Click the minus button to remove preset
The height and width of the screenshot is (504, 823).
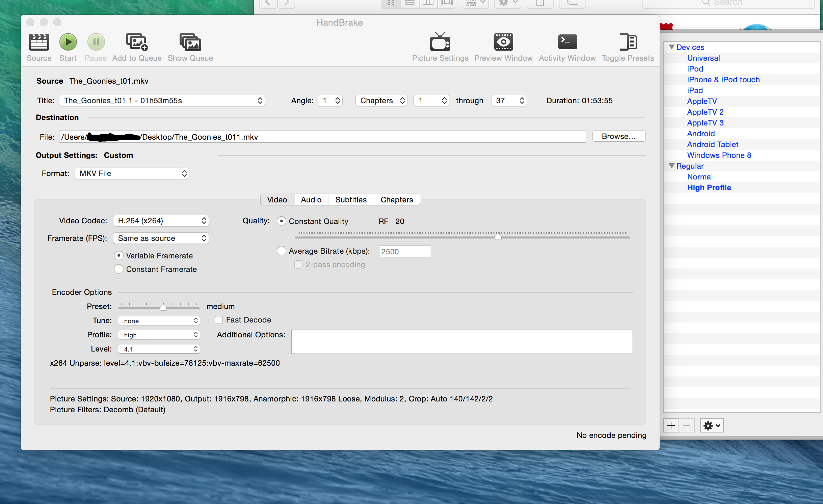tap(687, 425)
